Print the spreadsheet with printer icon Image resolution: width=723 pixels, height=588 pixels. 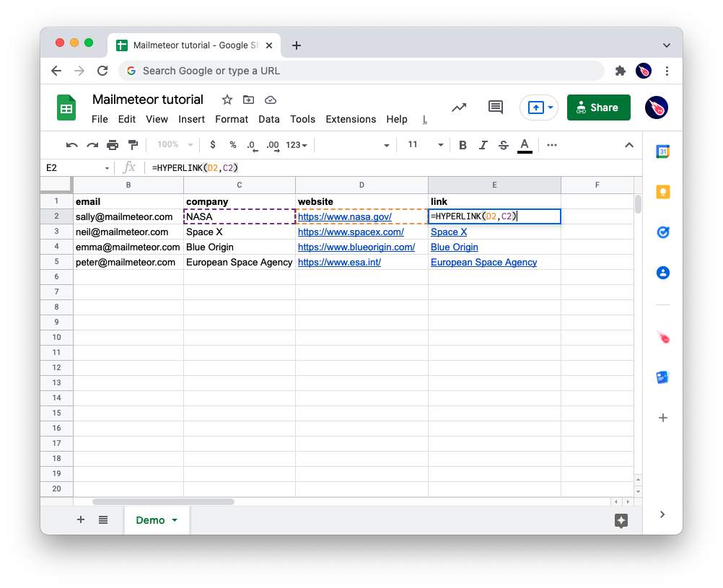pyautogui.click(x=113, y=145)
